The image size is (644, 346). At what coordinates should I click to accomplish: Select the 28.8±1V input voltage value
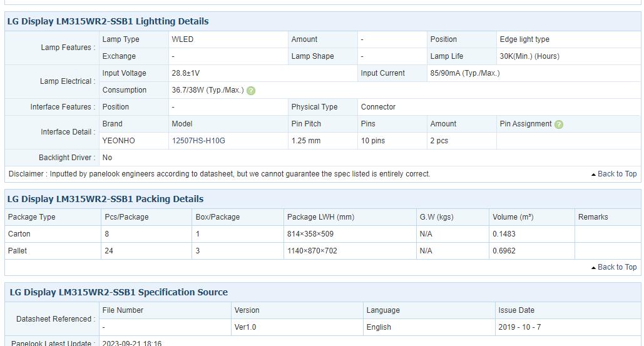point(186,73)
